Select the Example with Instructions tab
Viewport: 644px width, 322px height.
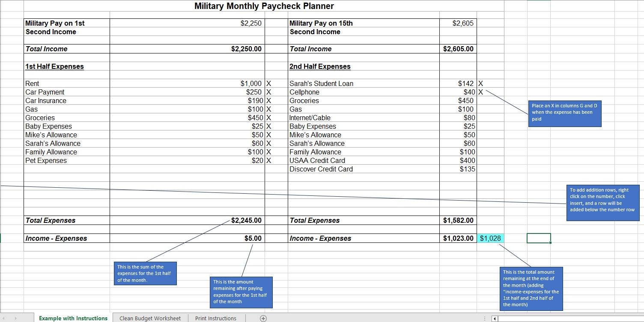73,318
